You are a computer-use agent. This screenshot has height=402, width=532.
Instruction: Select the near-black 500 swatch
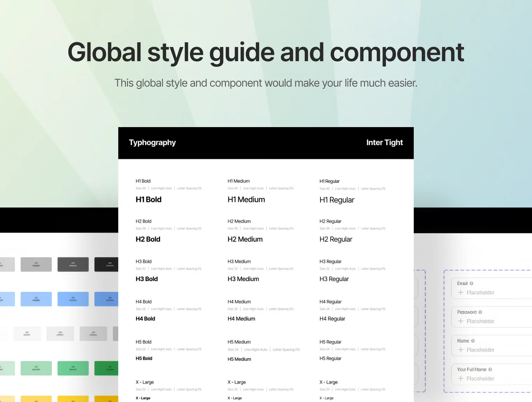106,264
